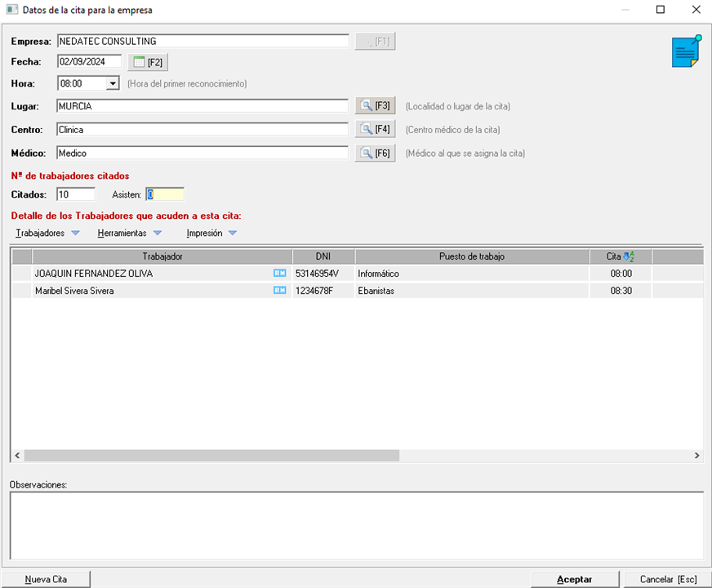Click the Lugar field containing MURCIA

tap(202, 106)
